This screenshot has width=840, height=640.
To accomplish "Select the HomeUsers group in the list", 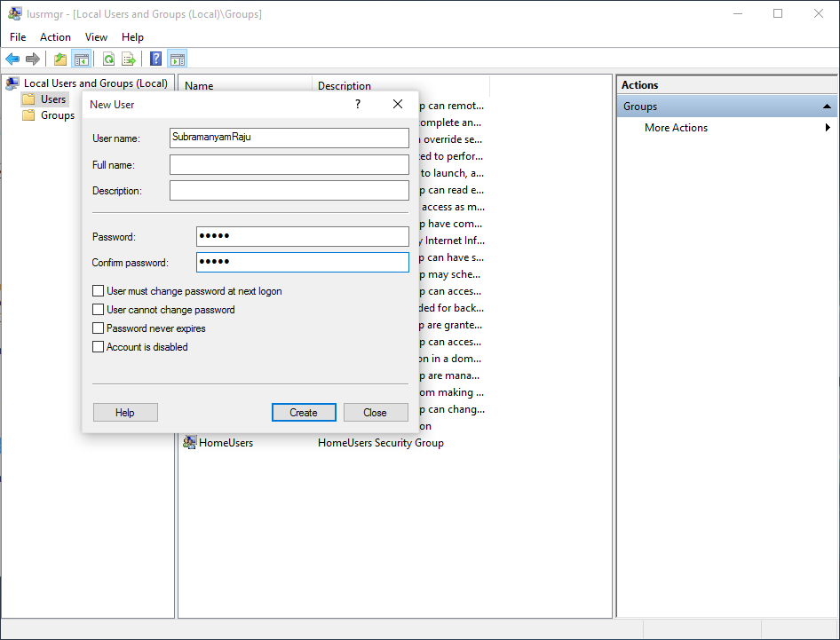I will [x=226, y=442].
